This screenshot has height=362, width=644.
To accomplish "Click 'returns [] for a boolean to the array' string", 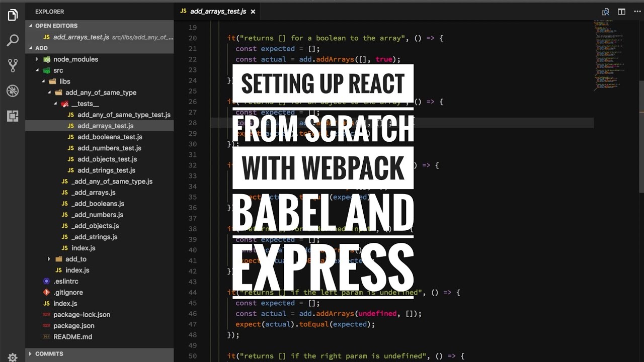I will coord(322,38).
